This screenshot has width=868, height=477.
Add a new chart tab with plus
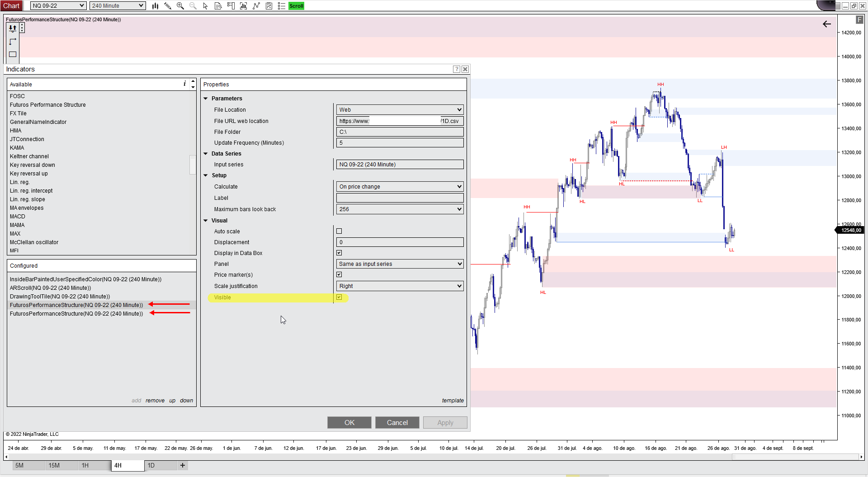pos(183,465)
